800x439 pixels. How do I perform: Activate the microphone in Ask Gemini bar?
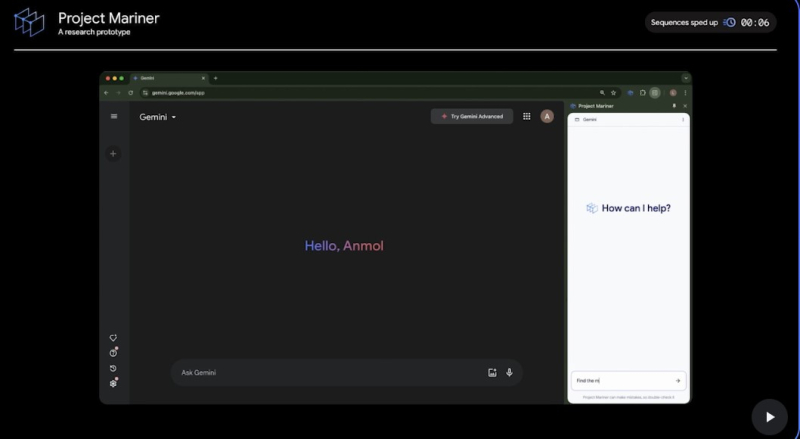pyautogui.click(x=509, y=373)
